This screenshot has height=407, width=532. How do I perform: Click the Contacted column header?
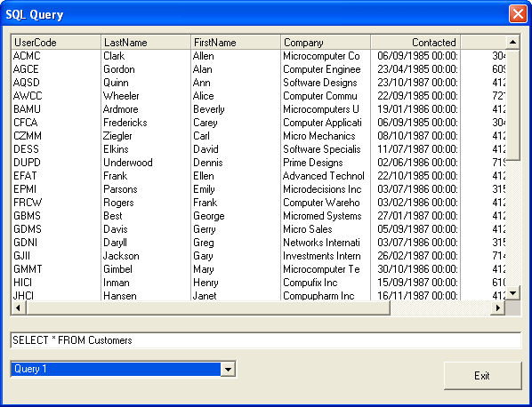pos(415,43)
